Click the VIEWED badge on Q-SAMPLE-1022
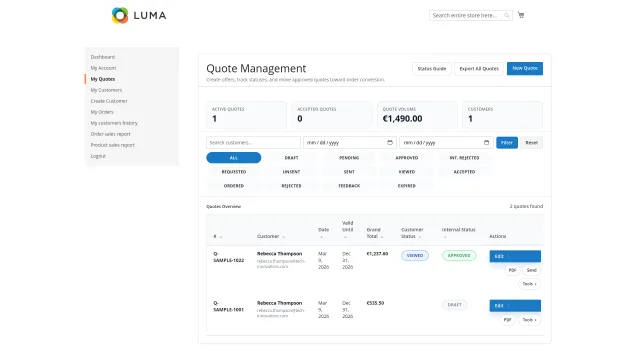Screen dimensions: 640x360 coord(415,256)
